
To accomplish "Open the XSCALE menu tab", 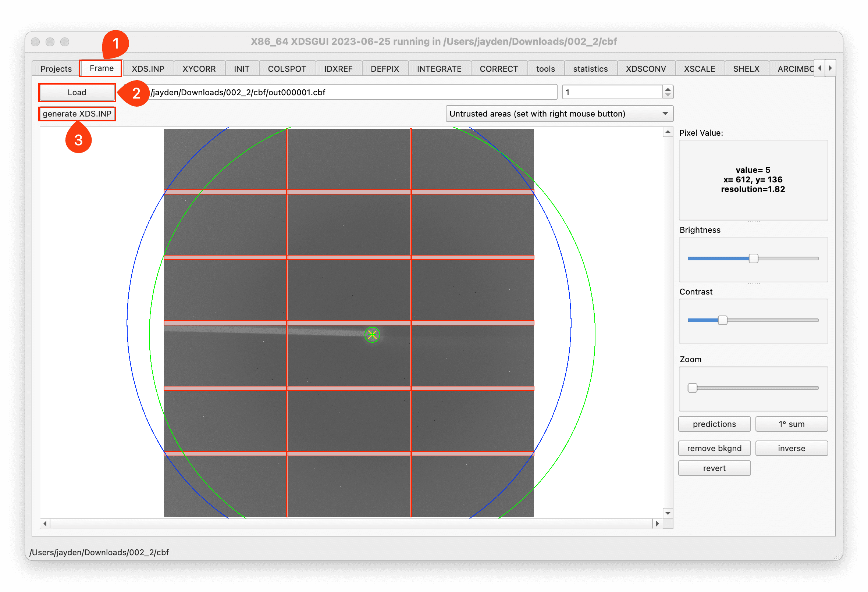I will coord(701,68).
